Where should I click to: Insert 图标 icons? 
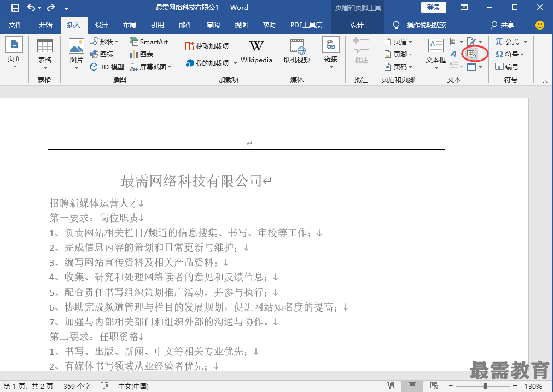(x=102, y=54)
